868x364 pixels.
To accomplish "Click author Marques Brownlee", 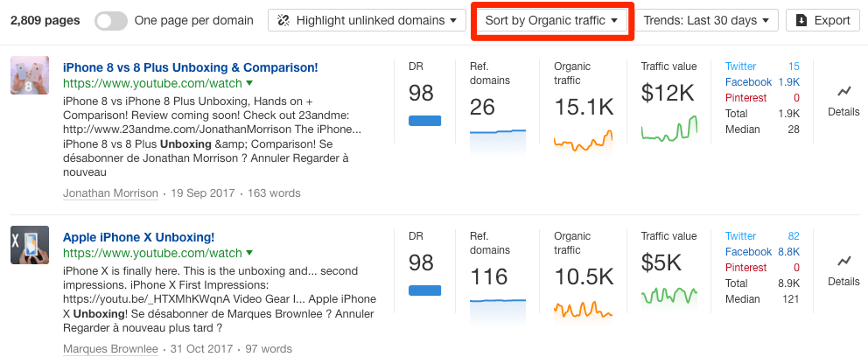I will point(110,349).
